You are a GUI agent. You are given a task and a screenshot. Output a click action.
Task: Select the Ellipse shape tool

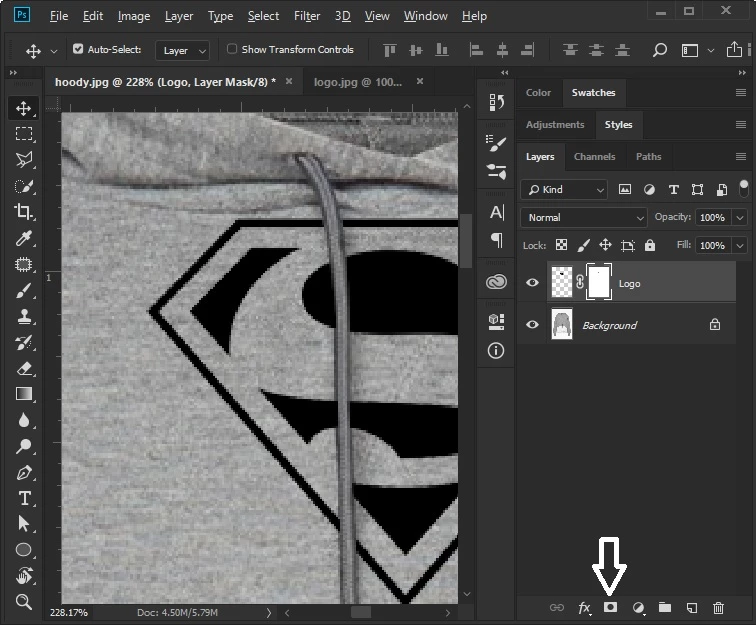tap(23, 550)
